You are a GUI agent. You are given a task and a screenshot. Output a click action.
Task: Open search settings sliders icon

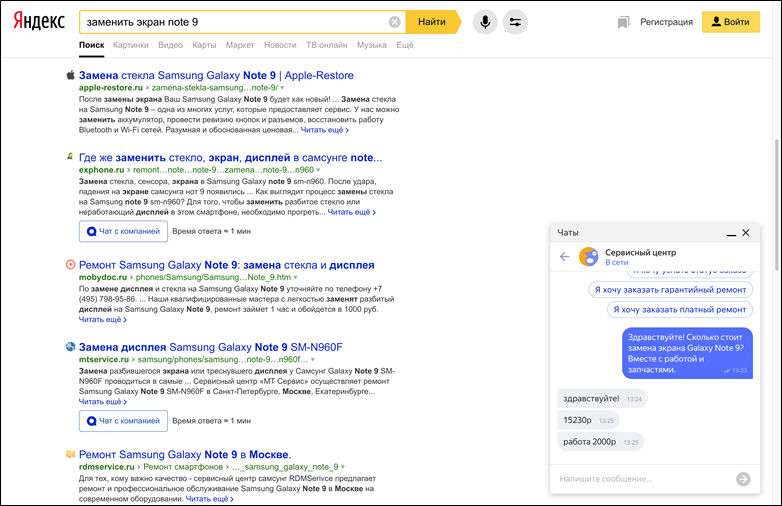click(x=515, y=22)
